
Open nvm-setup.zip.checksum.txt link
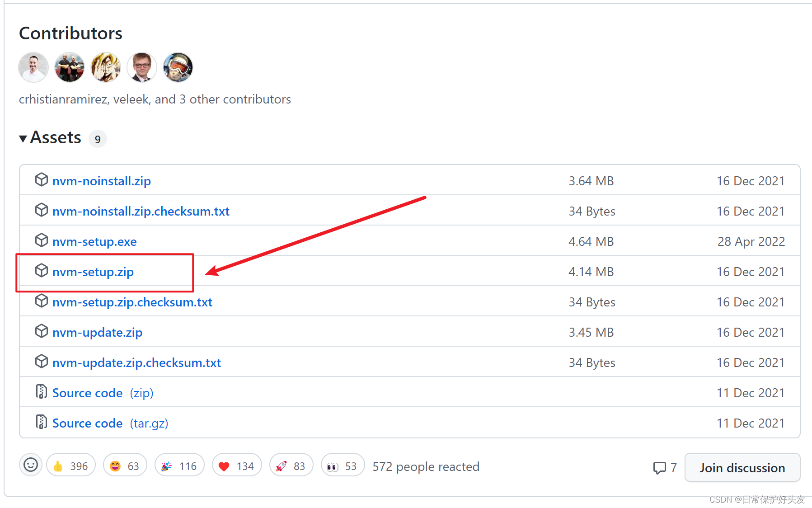click(132, 302)
